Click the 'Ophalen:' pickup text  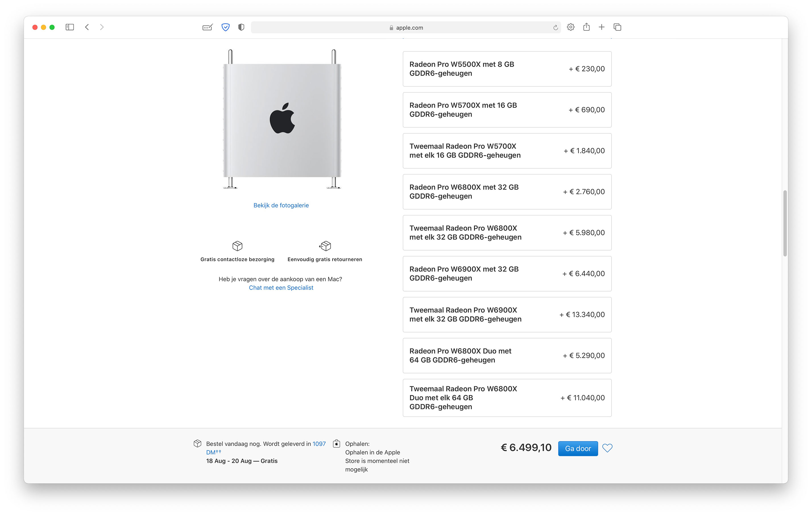357,444
